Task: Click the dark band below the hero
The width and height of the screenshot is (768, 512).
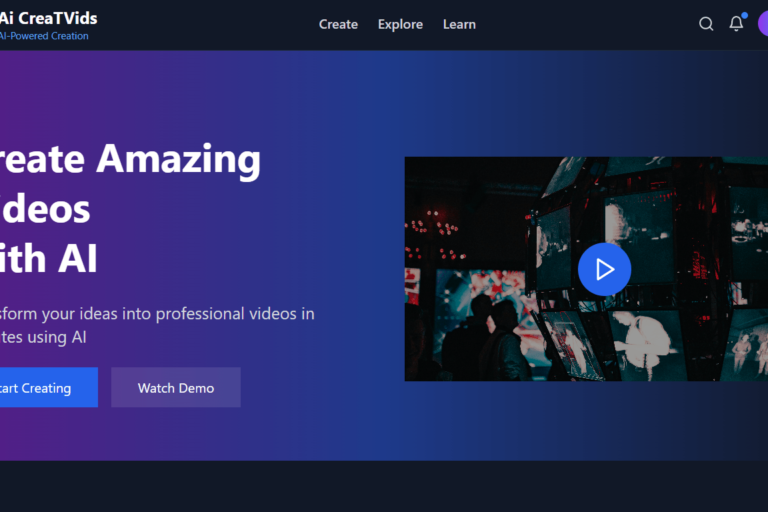Action: click(384, 486)
